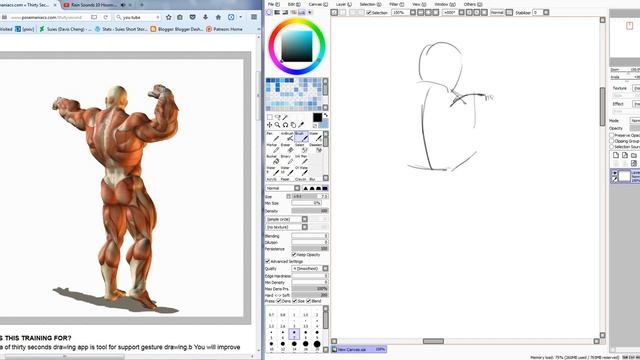Choose the Eyedropper color picker tool
Viewport: 640px width, 360px height.
(x=301, y=125)
